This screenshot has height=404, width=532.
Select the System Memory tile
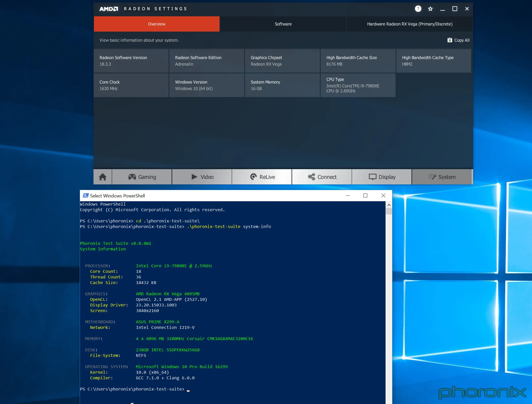(x=282, y=85)
